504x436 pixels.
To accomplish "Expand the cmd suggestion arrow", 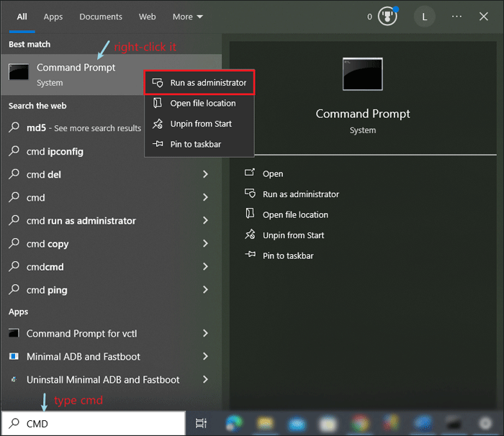I will (x=205, y=197).
